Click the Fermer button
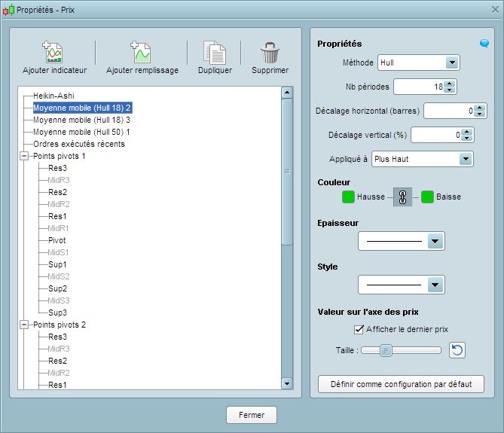 coord(252,415)
